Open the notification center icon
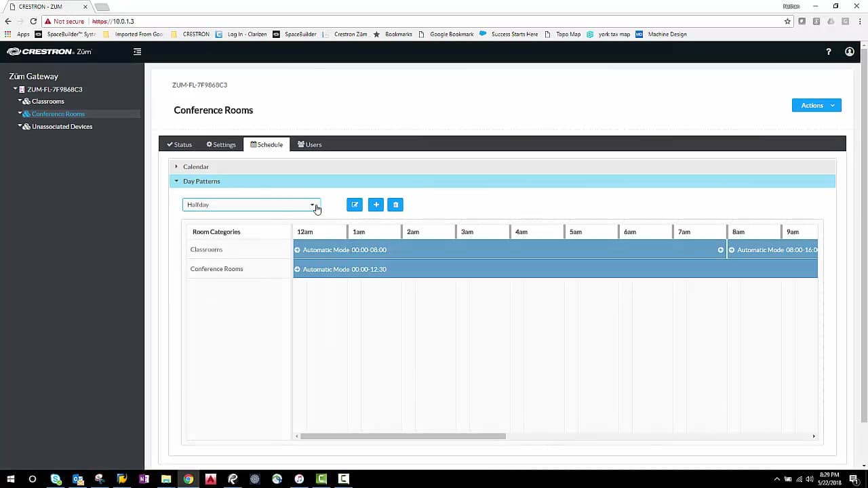The height and width of the screenshot is (488, 868). (x=854, y=479)
